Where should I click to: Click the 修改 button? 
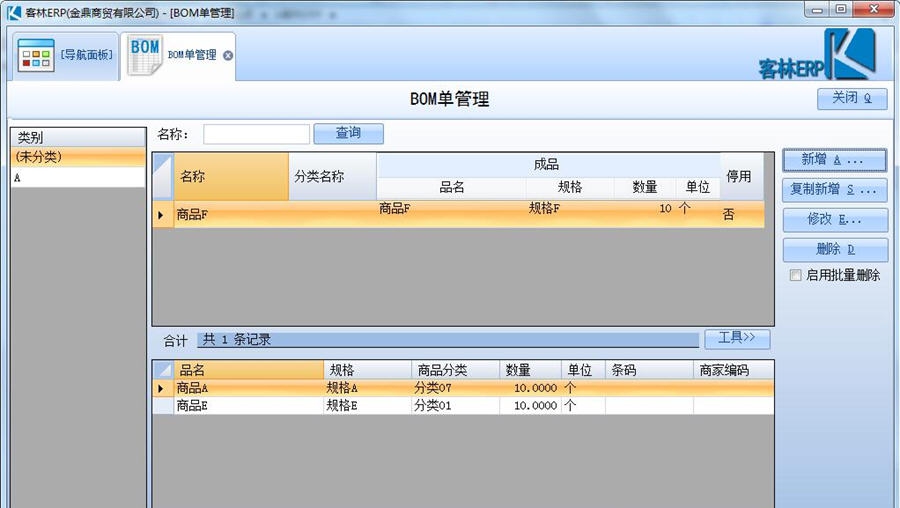835,219
